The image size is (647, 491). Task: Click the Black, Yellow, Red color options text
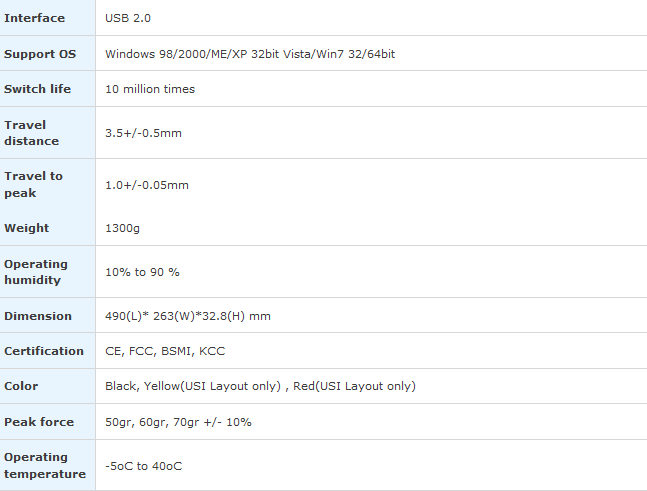coord(260,386)
